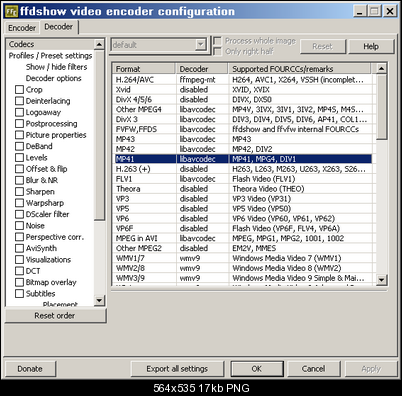Open libavcodec decoder cell of MP41
The height and width of the screenshot is (396, 402).
[202, 159]
